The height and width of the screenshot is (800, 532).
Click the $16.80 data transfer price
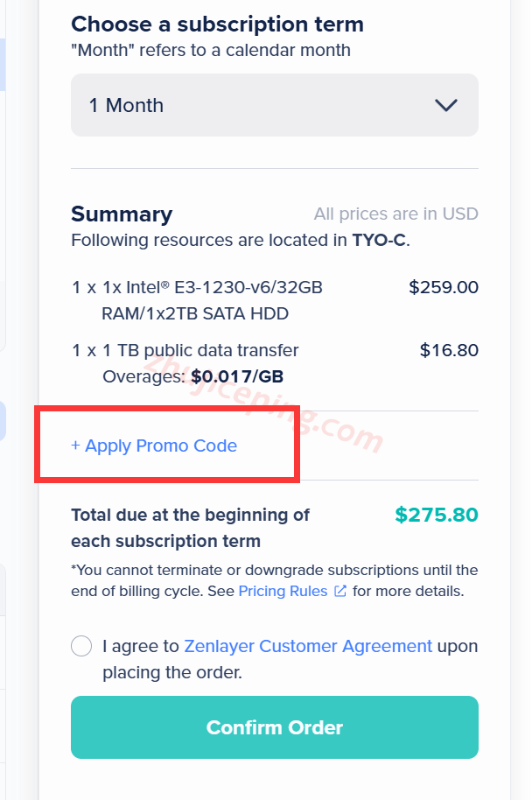pos(449,350)
